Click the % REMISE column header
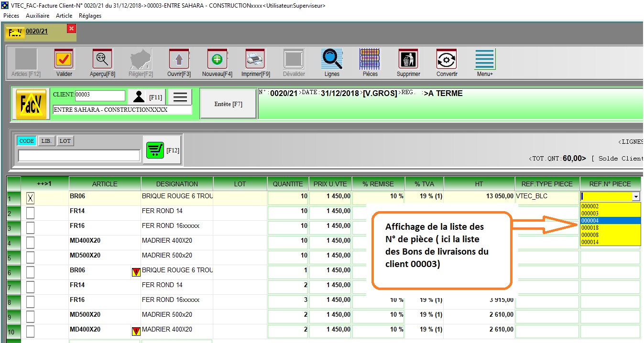 378,184
